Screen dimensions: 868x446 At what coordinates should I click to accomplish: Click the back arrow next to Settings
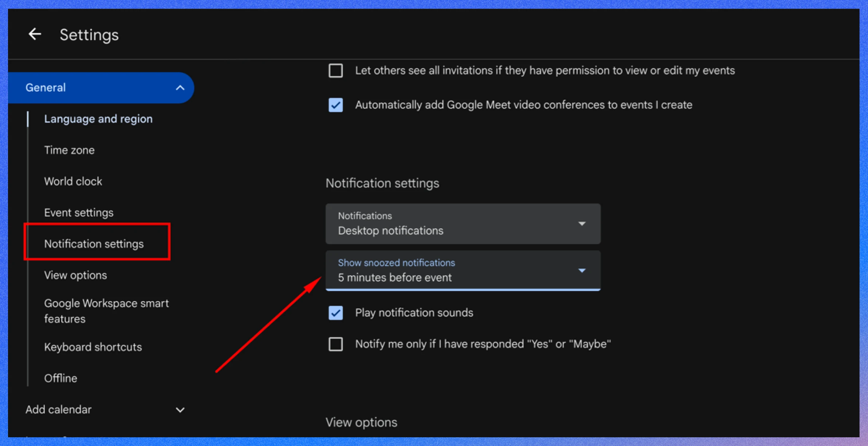[35, 35]
